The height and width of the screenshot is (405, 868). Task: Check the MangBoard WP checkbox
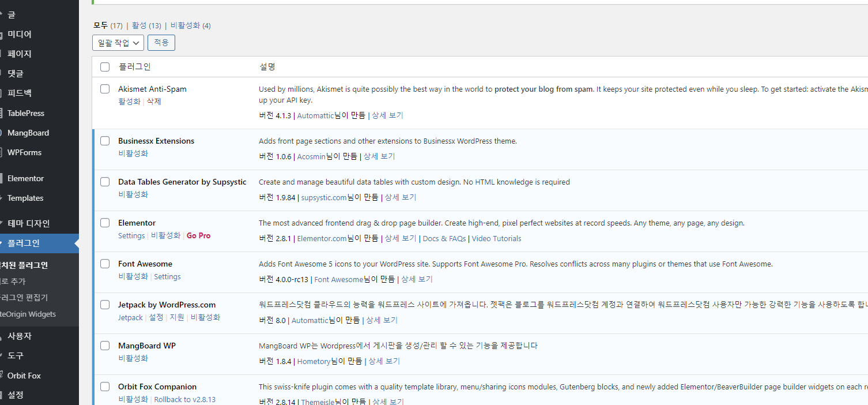(x=105, y=346)
